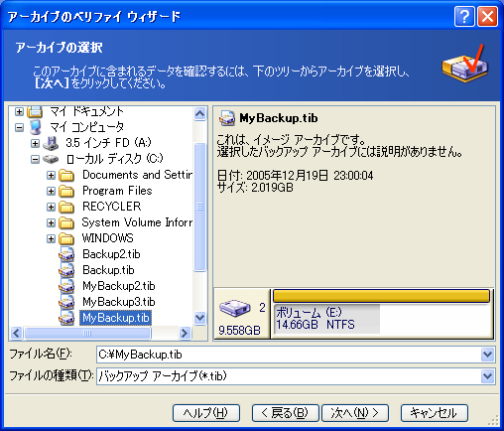Click the My Computer (マイ コンピュータ) icon
The image size is (504, 431).
(x=35, y=127)
